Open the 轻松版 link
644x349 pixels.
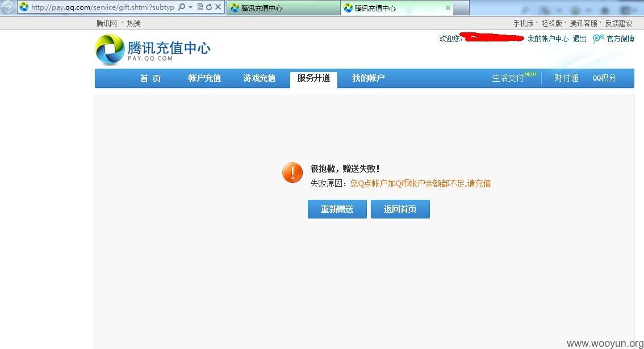pos(551,23)
